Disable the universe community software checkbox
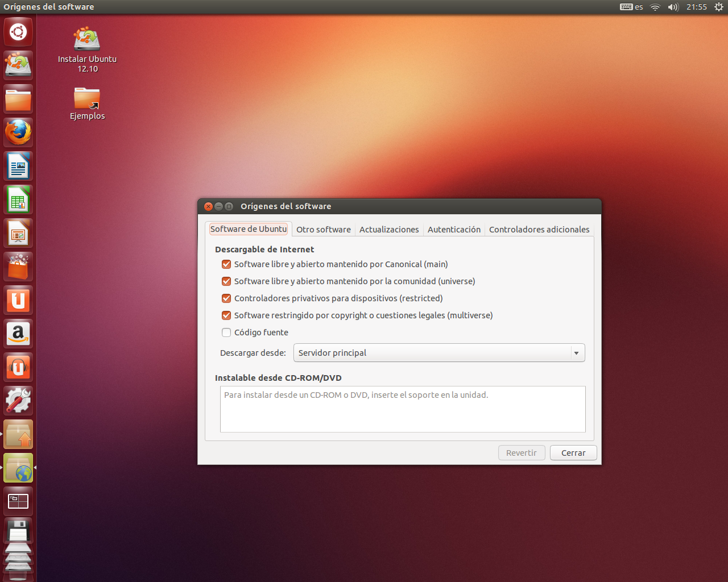Screen dimensions: 728x582 (x=226, y=281)
